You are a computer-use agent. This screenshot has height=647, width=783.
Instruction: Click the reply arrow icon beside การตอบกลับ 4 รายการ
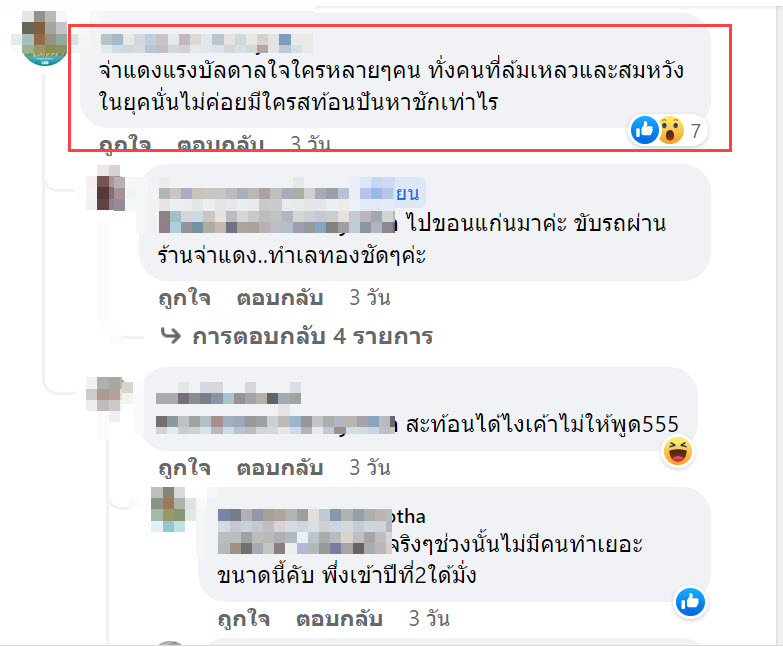[x=171, y=335]
